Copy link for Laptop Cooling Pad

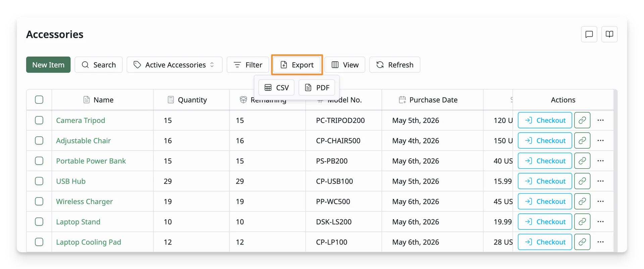coord(582,242)
